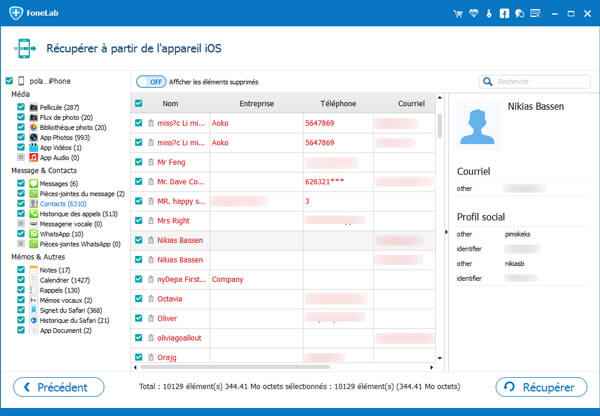Sort by the Téléphone column header
The width and height of the screenshot is (600, 416).
[338, 103]
